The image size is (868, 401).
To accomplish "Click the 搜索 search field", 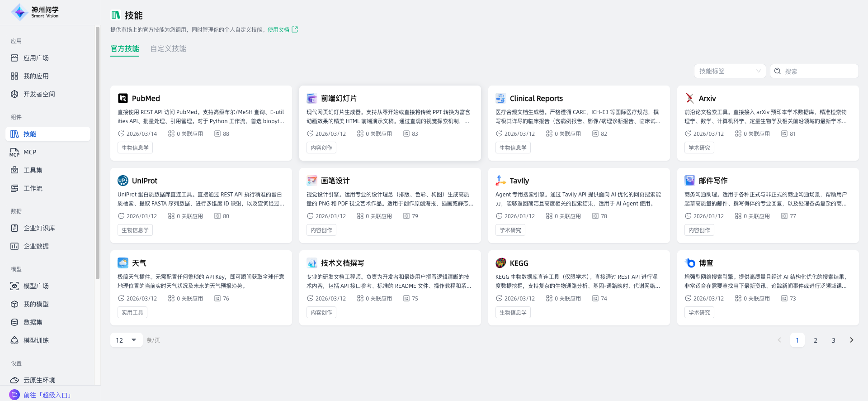I will pyautogui.click(x=818, y=71).
